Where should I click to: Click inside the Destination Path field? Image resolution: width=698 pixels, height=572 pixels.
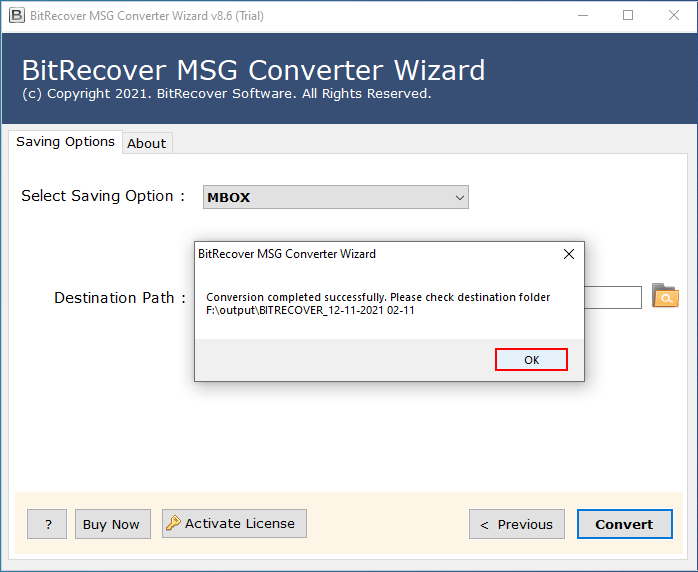coord(613,297)
